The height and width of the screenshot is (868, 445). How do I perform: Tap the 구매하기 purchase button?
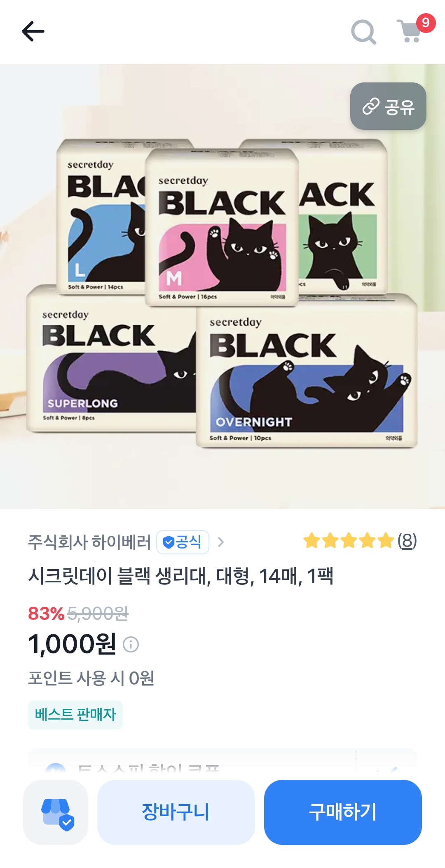[343, 812]
